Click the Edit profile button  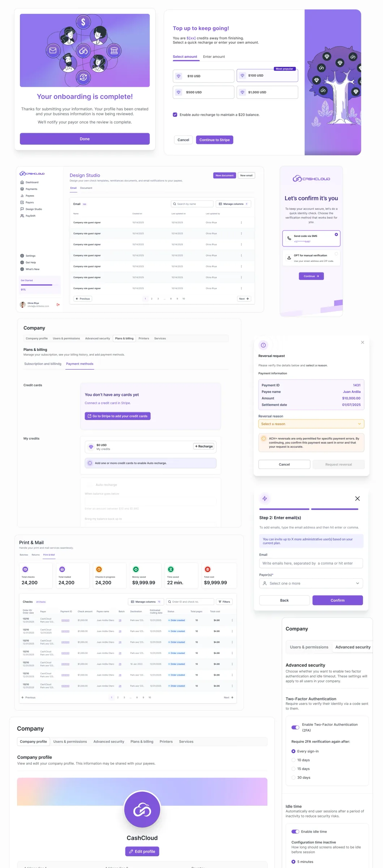pyautogui.click(x=142, y=851)
